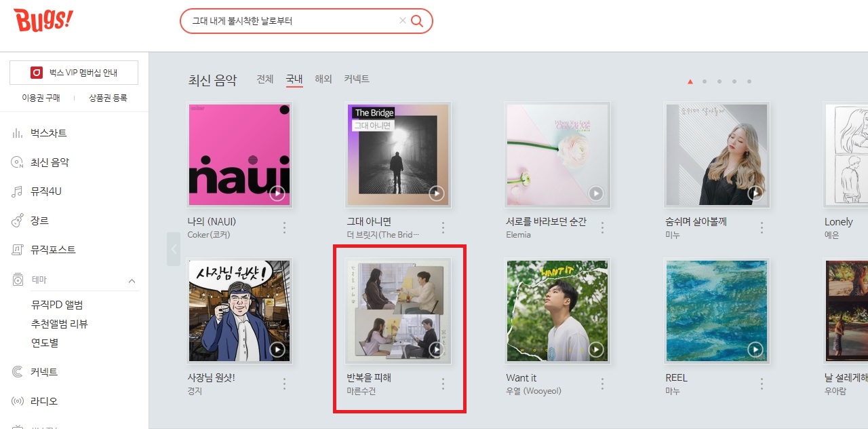Viewport: 868px width, 429px height.
Task: Play the 반복을 피해 album
Action: (x=436, y=350)
